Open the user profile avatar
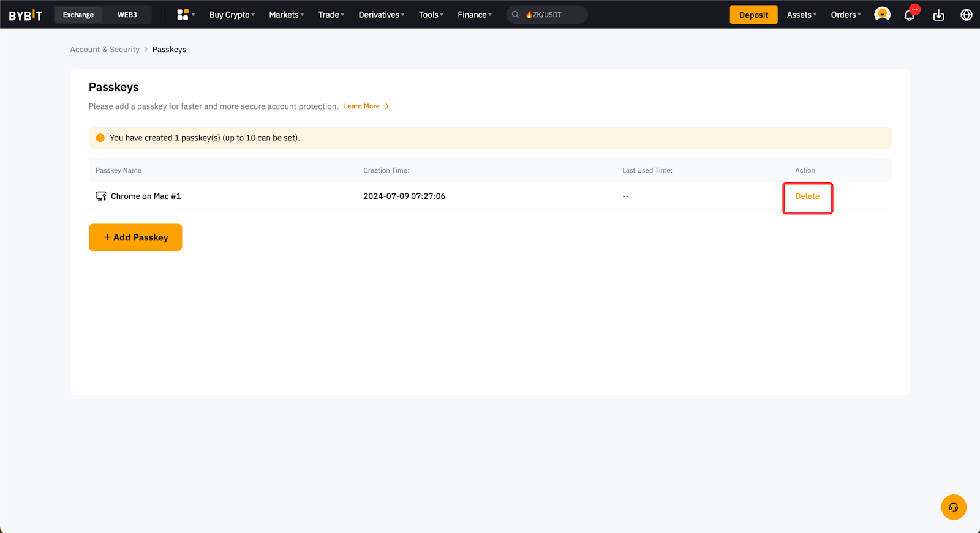 pyautogui.click(x=882, y=15)
